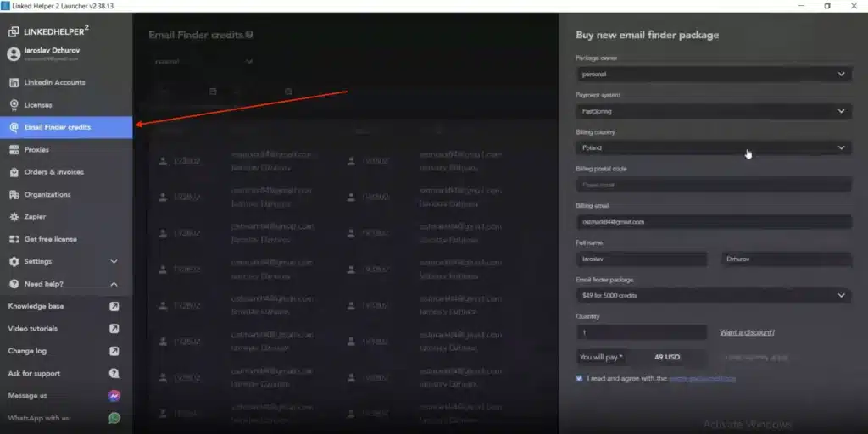The width and height of the screenshot is (868, 434).
Task: Click the Settings gear icon
Action: (x=14, y=261)
